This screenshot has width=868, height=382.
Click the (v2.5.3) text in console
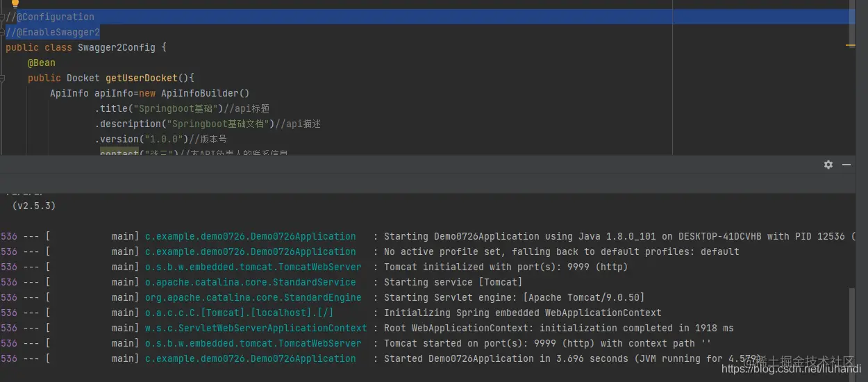pos(34,206)
